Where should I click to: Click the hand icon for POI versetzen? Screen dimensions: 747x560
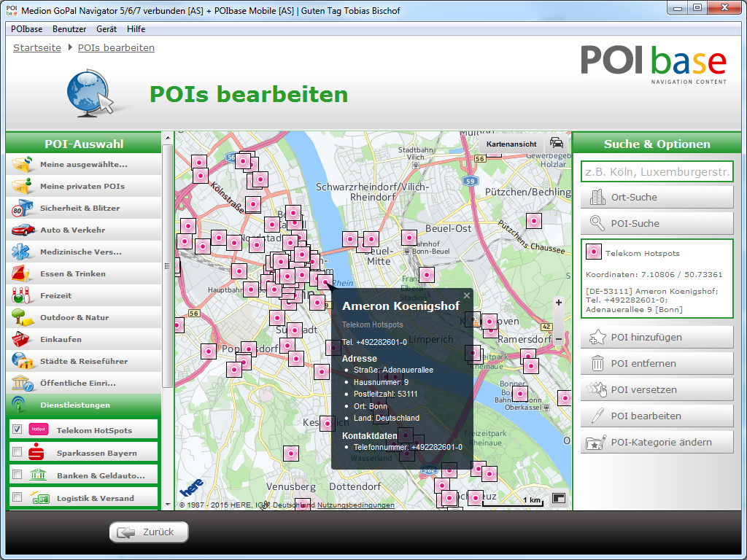click(x=597, y=389)
